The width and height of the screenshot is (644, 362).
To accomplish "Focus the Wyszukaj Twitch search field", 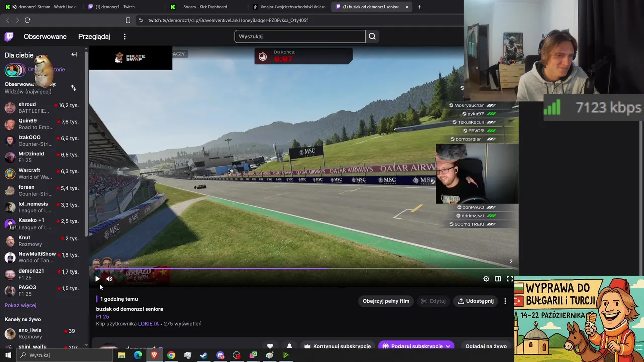I will (x=300, y=36).
